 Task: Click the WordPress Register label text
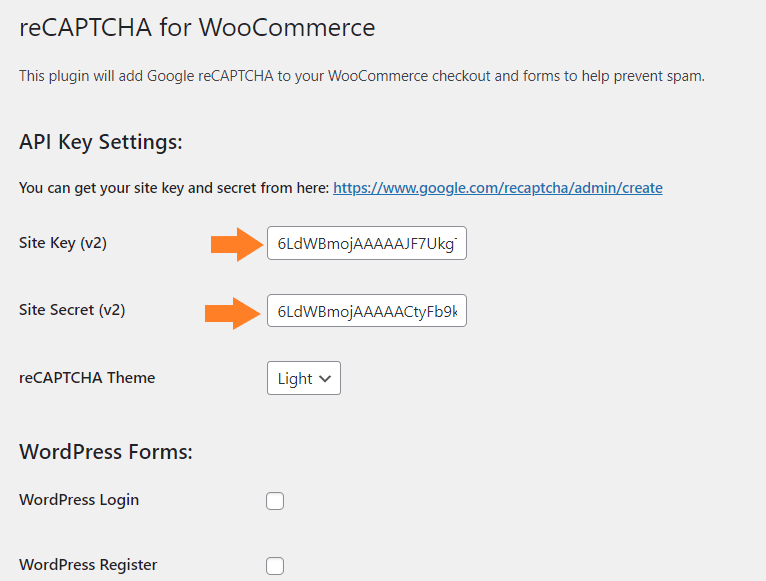click(x=88, y=565)
